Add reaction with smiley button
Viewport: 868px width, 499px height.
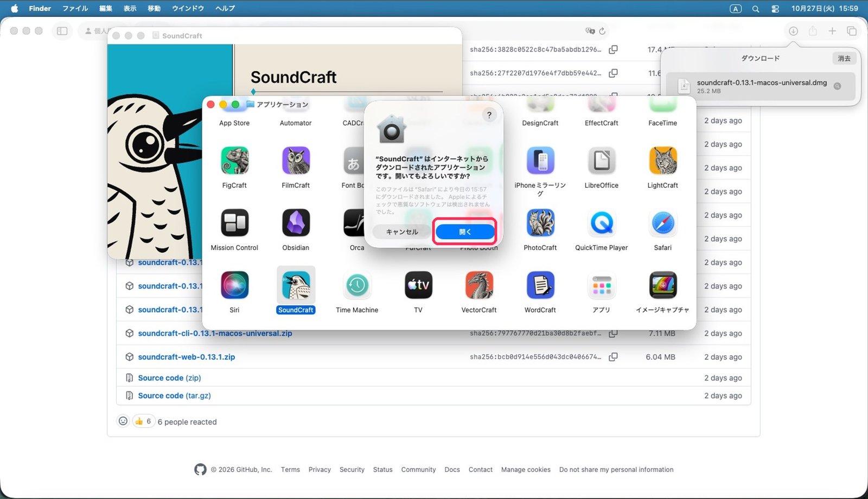click(x=123, y=421)
